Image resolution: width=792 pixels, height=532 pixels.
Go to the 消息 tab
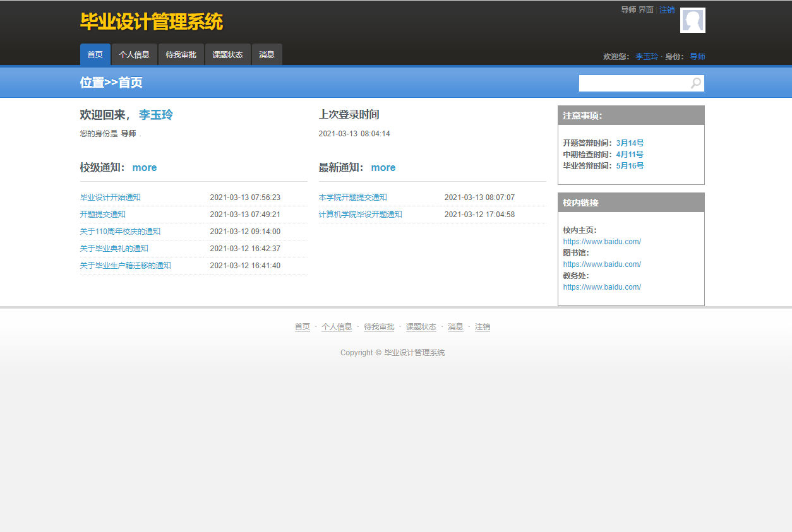[267, 55]
